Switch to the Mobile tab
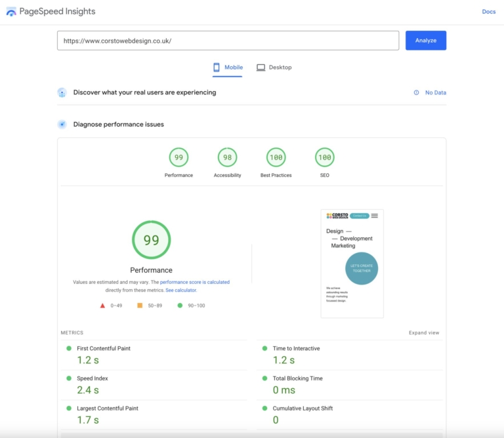The height and width of the screenshot is (438, 504). [227, 68]
